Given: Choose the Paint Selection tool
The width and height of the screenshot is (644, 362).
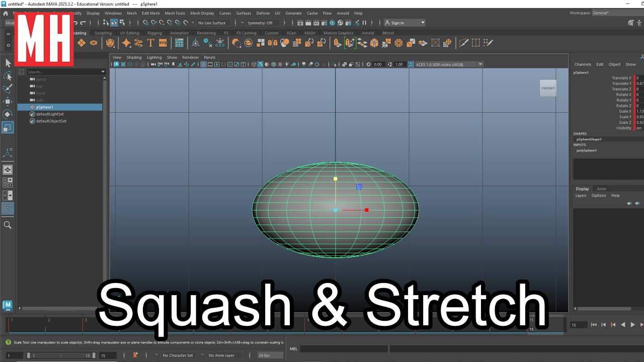Looking at the screenshot, I should [x=8, y=89].
